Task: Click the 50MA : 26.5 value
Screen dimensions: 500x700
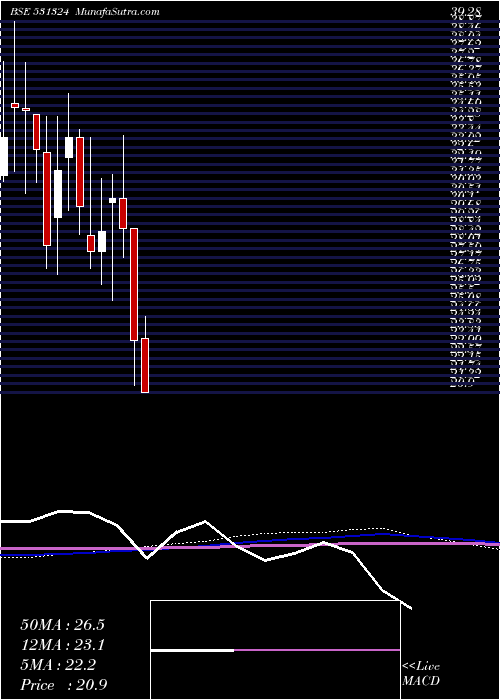Action: click(x=62, y=625)
